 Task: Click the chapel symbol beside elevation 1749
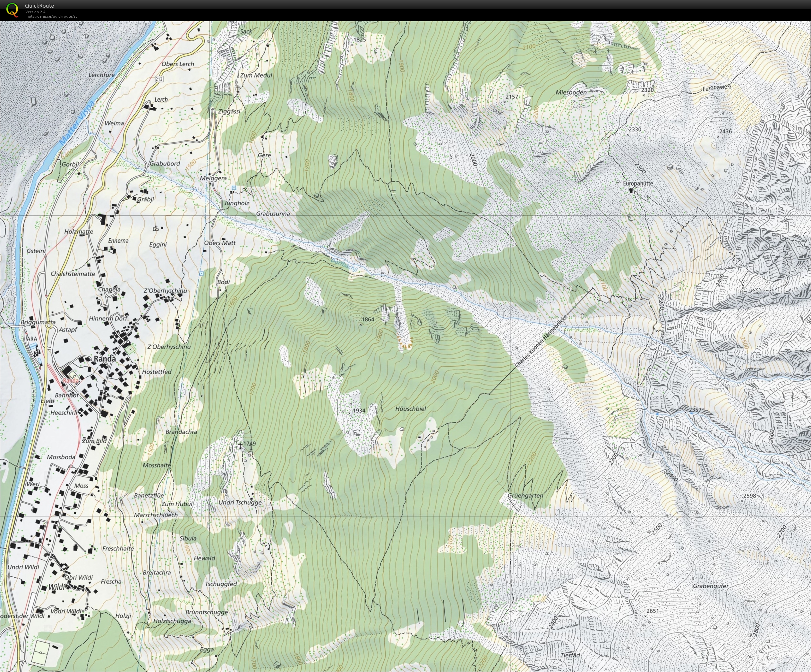coord(240,446)
